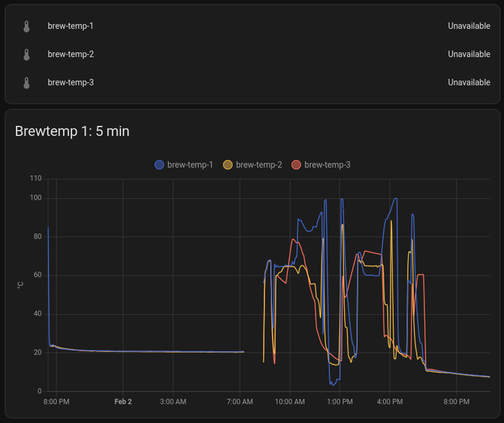Click the red brew-temp-3 legend circle
The height and width of the screenshot is (423, 504).
tap(296, 165)
